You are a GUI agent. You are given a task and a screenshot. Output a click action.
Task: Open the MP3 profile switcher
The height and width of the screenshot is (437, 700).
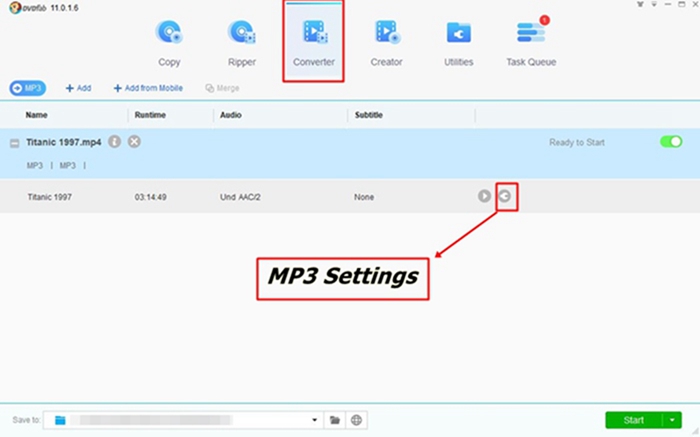point(30,88)
